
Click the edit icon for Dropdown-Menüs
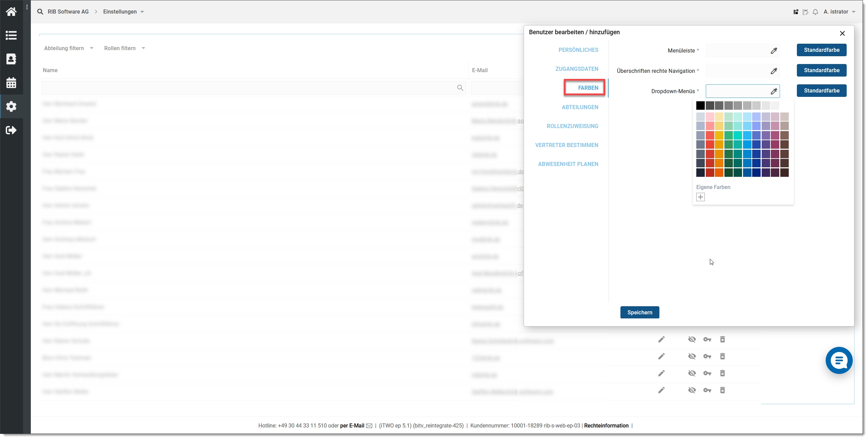[x=774, y=91]
